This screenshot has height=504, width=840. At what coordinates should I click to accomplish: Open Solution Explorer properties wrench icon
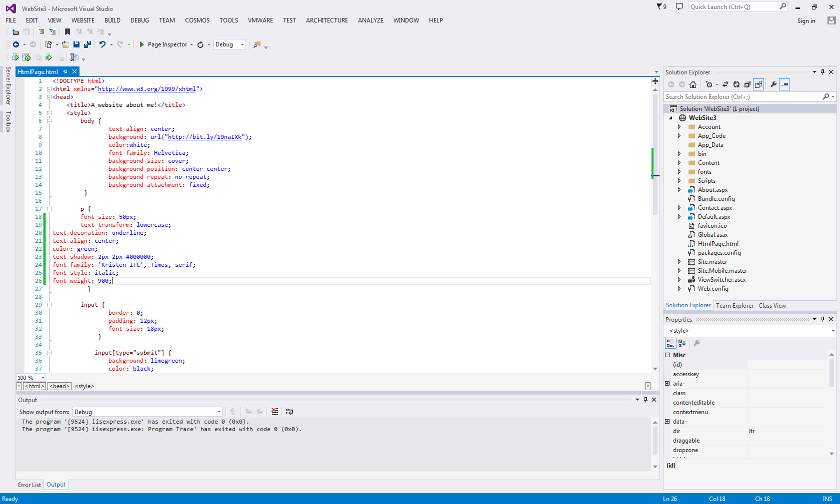click(773, 84)
